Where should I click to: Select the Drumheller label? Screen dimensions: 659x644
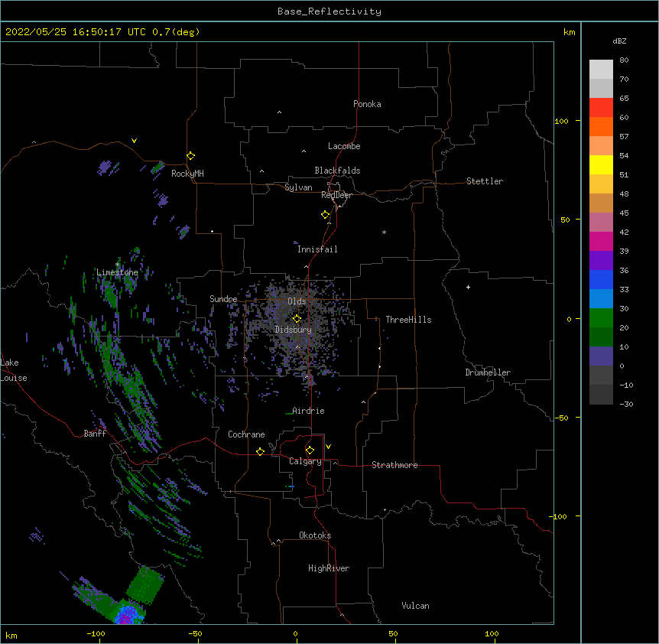[x=488, y=372]
